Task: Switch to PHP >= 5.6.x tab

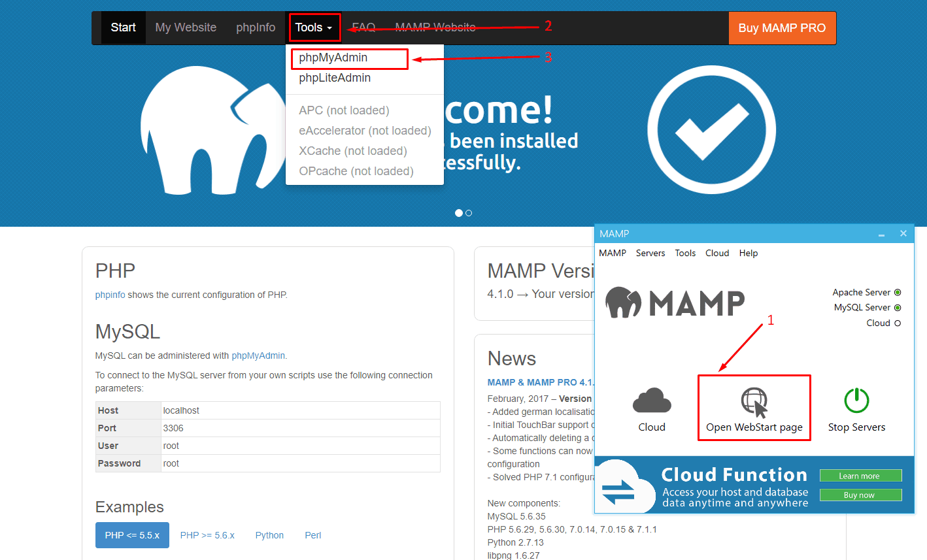Action: [207, 535]
